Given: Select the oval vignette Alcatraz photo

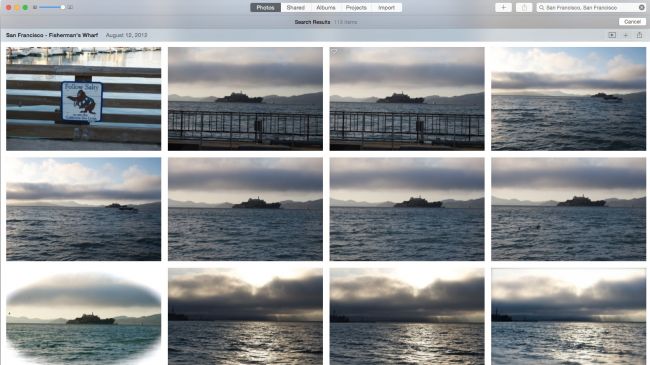Looking at the screenshot, I should click(x=83, y=316).
